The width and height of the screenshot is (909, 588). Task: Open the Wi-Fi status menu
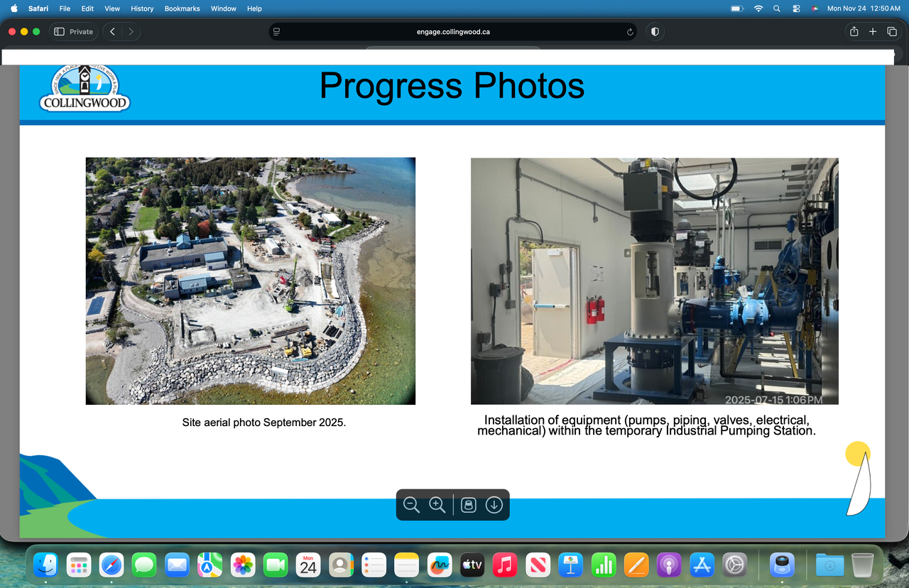[758, 9]
